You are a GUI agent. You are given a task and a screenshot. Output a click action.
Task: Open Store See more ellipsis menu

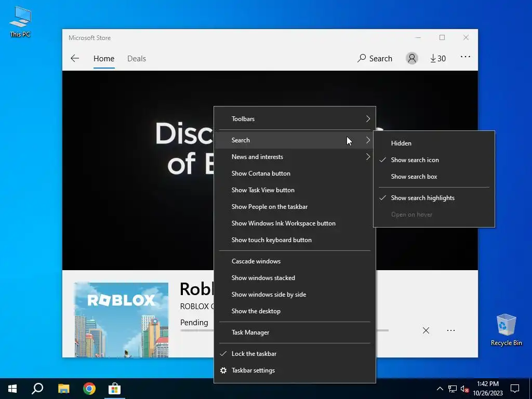click(465, 57)
